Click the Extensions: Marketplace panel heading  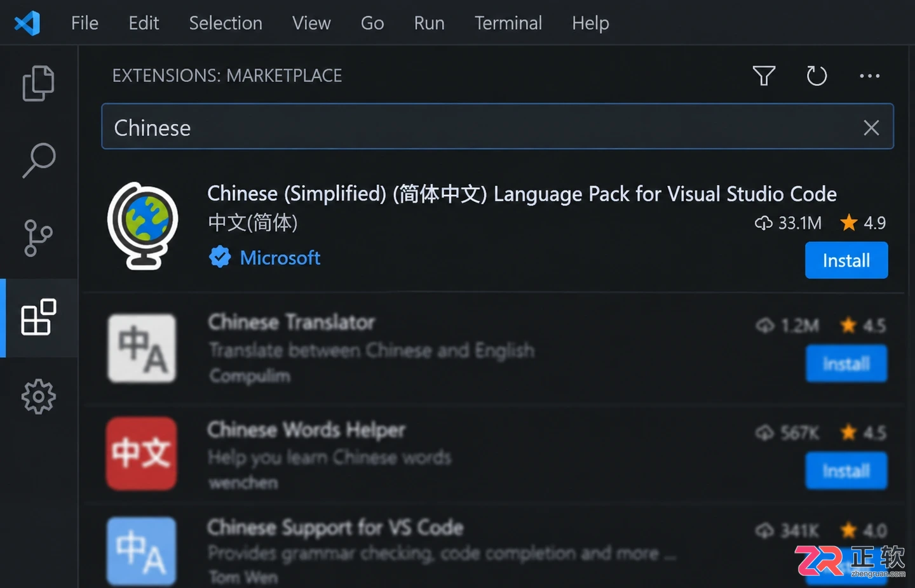pyautogui.click(x=227, y=76)
